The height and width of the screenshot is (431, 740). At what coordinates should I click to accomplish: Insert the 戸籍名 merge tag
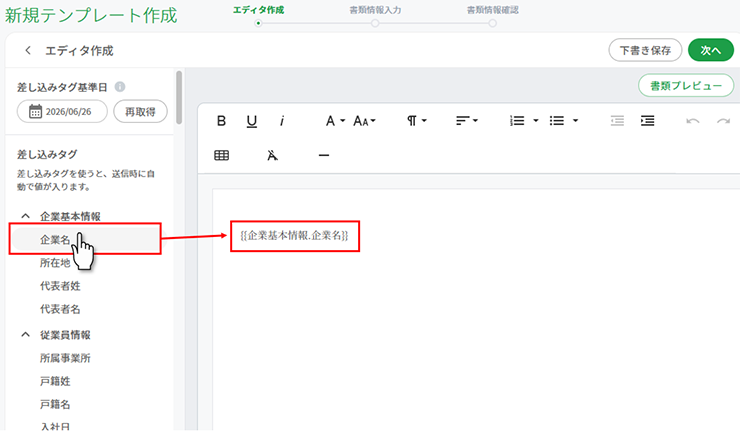pyautogui.click(x=55, y=404)
